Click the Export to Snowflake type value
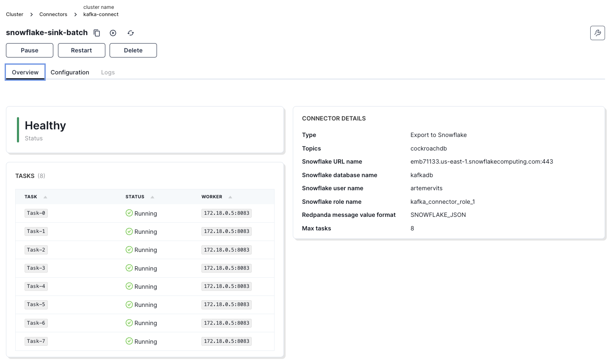 click(x=438, y=135)
